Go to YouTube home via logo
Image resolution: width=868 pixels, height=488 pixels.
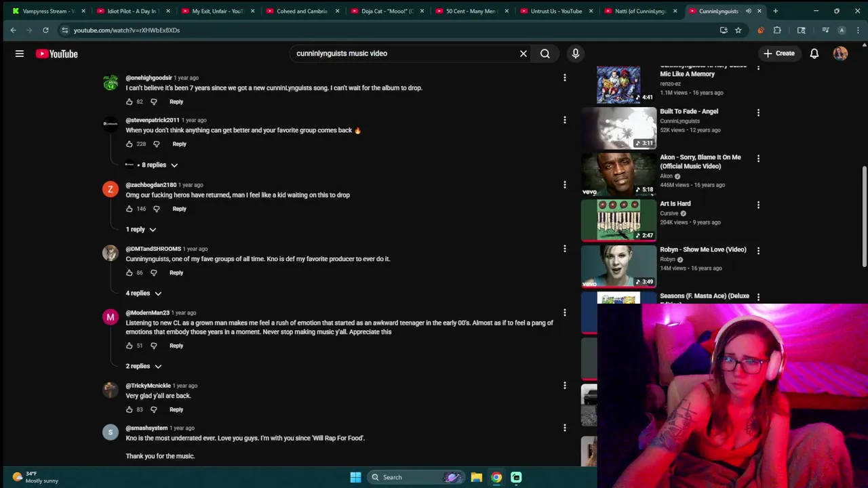tap(57, 54)
